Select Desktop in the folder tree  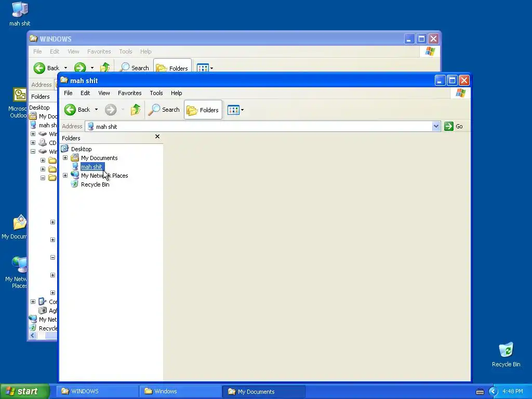tap(81, 149)
